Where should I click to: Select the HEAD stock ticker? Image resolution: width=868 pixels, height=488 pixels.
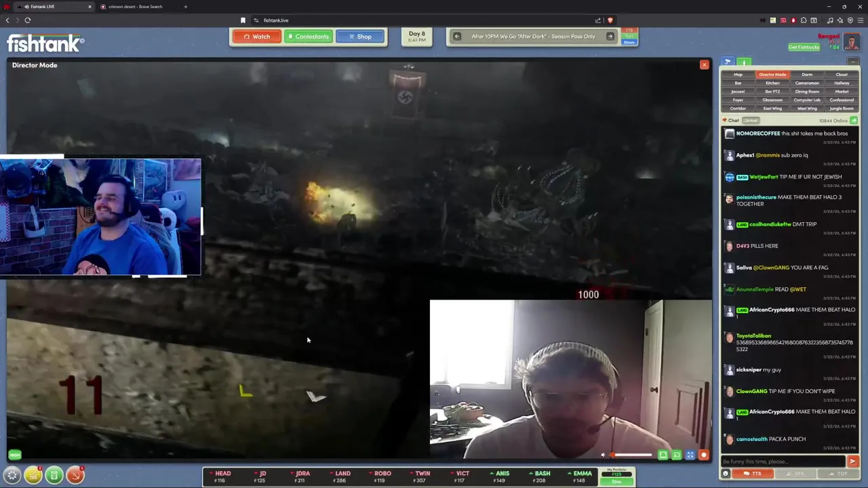coord(220,476)
